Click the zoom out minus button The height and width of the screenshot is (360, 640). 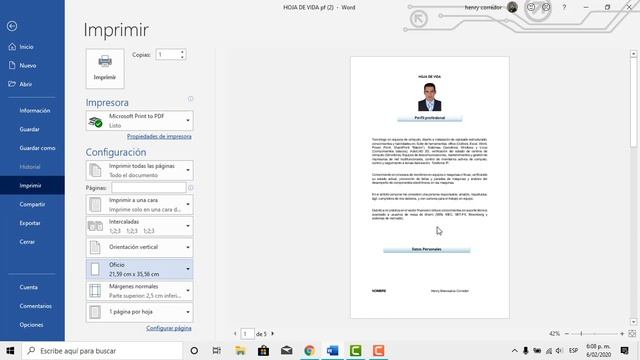tap(567, 334)
